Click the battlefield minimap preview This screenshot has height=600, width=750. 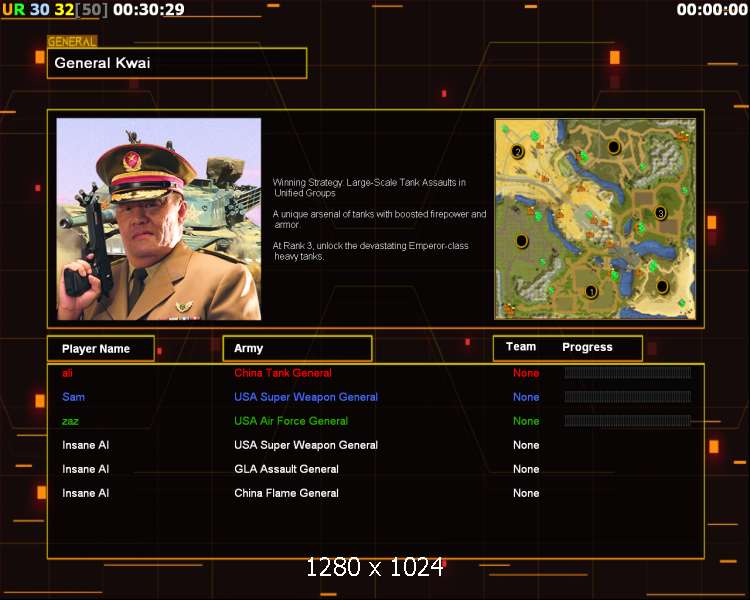click(595, 219)
